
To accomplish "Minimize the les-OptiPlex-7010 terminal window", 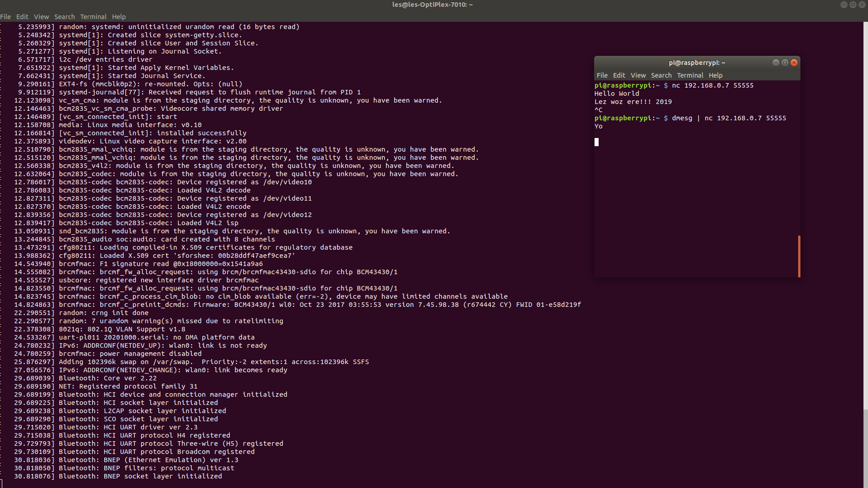I will click(x=844, y=5).
